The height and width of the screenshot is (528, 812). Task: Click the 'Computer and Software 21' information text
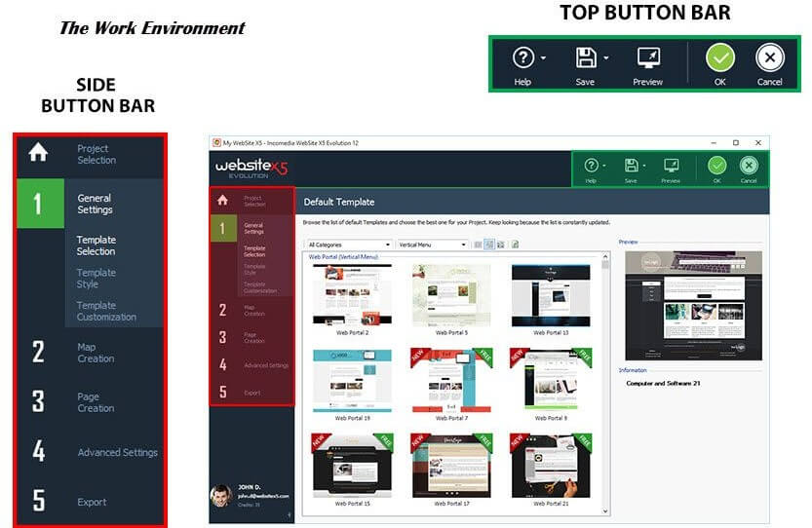663,384
